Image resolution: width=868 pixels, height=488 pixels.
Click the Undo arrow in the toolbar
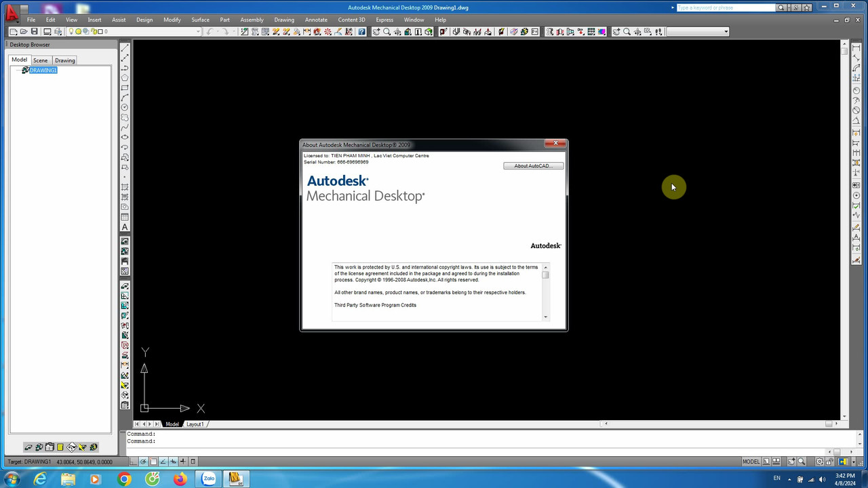coord(210,32)
